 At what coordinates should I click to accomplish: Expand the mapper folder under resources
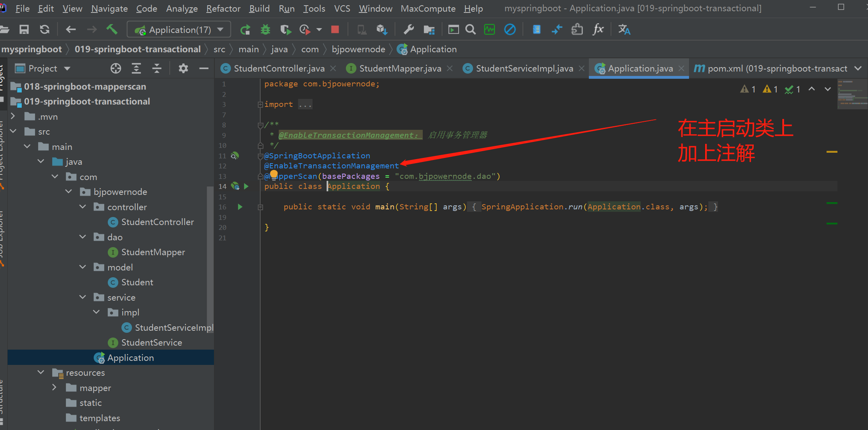(54, 387)
